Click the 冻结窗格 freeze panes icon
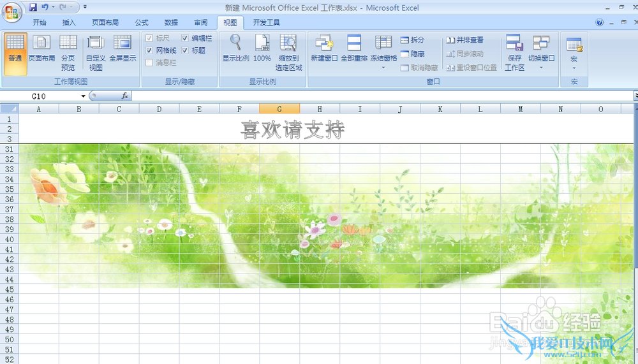This screenshot has width=638, height=364. coord(383,43)
